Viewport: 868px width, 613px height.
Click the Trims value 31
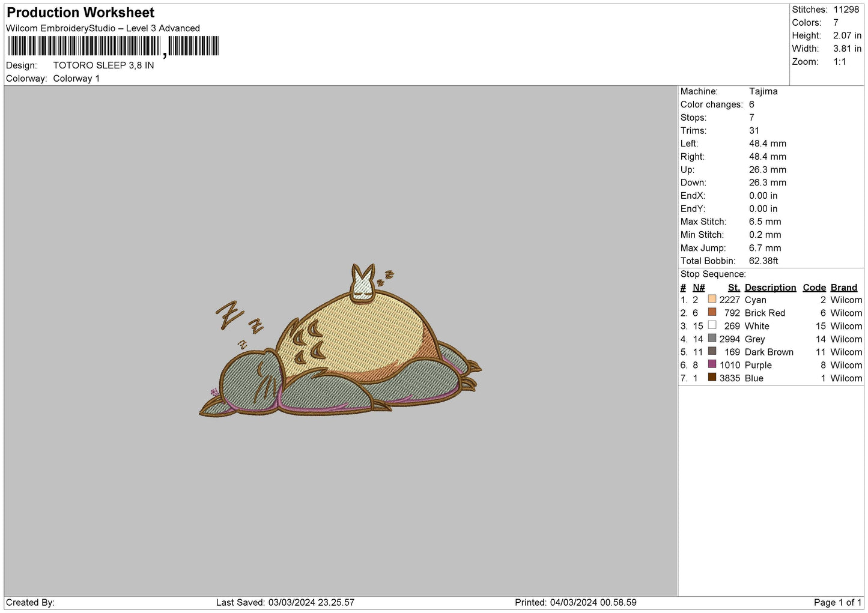pyautogui.click(x=754, y=131)
